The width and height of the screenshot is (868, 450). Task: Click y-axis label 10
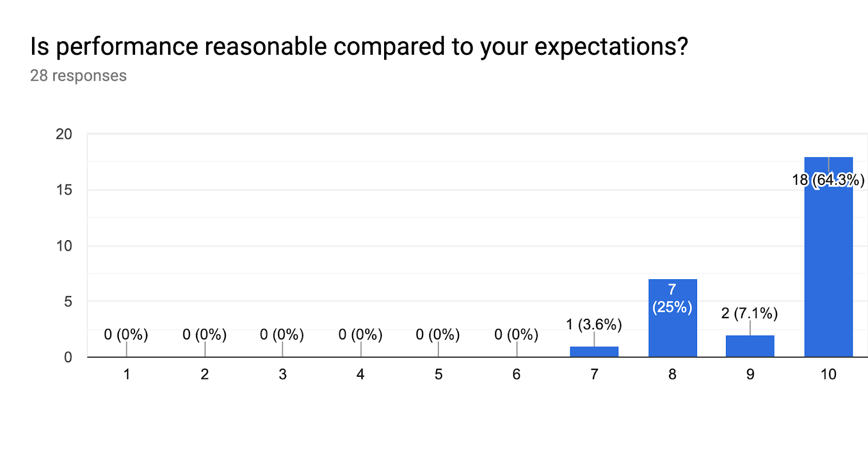[64, 246]
